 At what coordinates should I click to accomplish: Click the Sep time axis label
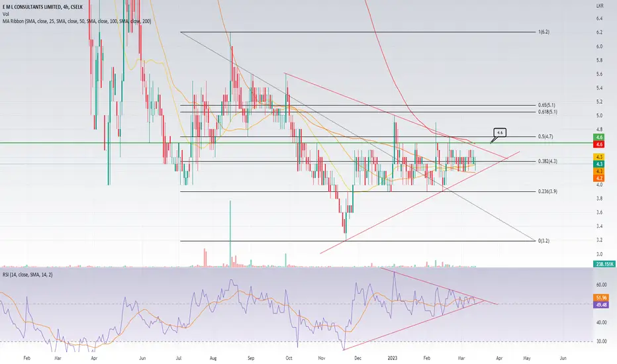pos(251,358)
